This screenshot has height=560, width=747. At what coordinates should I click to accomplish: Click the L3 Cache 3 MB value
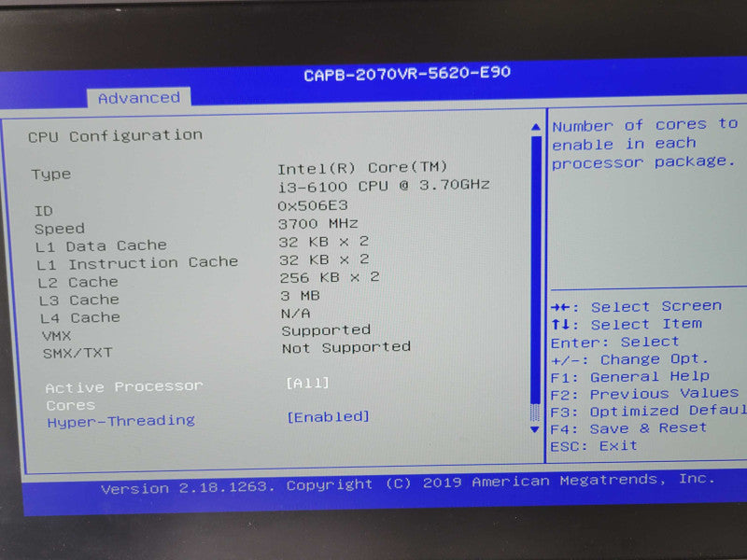pos(300,296)
